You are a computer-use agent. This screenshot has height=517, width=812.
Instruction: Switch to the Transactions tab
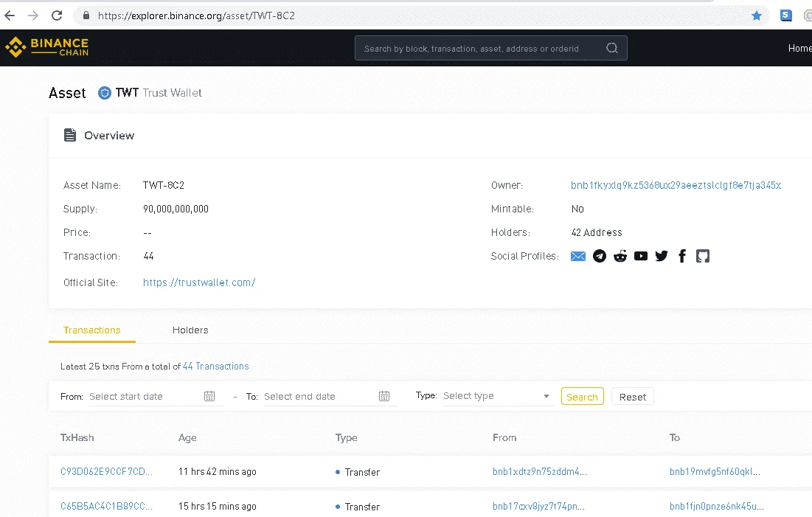[x=91, y=330]
